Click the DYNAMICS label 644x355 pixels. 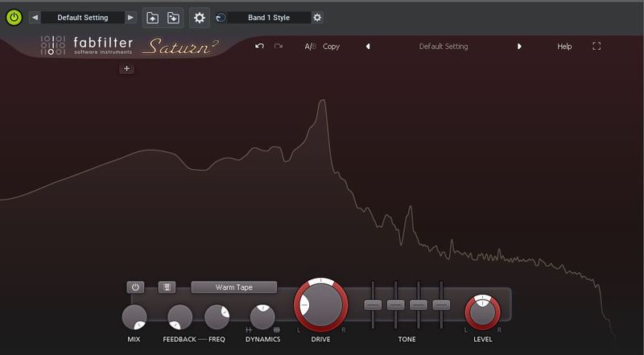(x=263, y=340)
